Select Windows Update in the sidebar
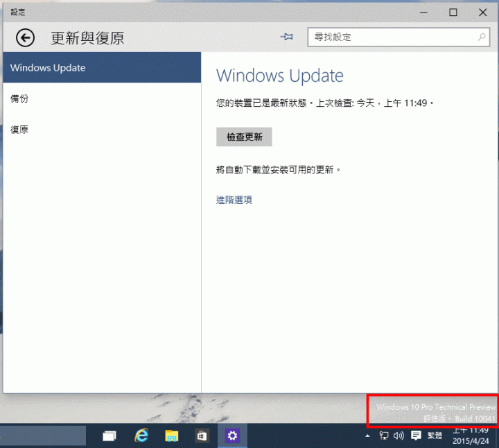Image resolution: width=499 pixels, height=448 pixels. click(x=102, y=68)
